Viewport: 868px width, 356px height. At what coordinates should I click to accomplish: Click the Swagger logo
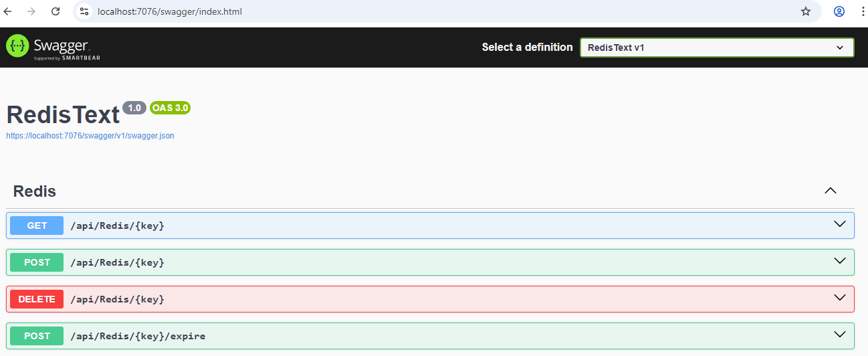tap(53, 48)
